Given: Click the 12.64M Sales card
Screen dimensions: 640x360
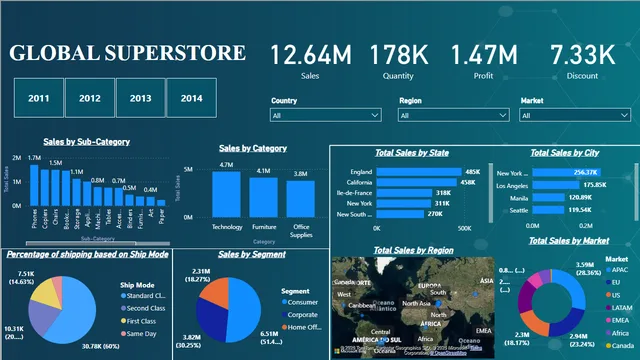Looking at the screenshot, I should point(310,61).
